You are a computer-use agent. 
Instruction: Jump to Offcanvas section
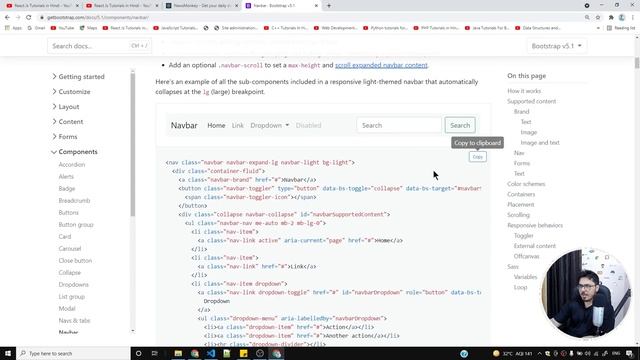[x=527, y=256]
